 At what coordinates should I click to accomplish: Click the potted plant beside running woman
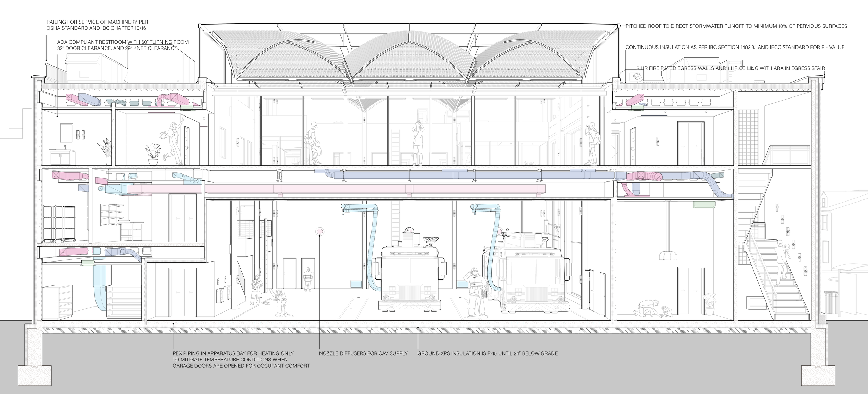point(152,154)
